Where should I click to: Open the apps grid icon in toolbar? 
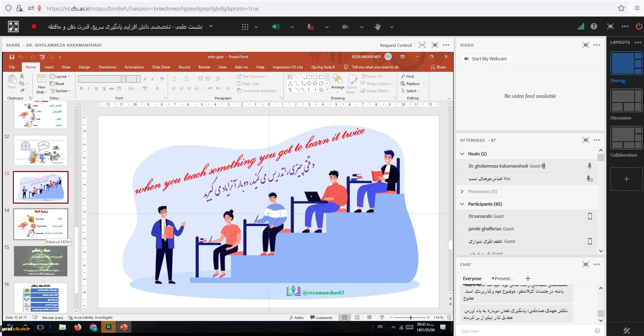[245, 27]
